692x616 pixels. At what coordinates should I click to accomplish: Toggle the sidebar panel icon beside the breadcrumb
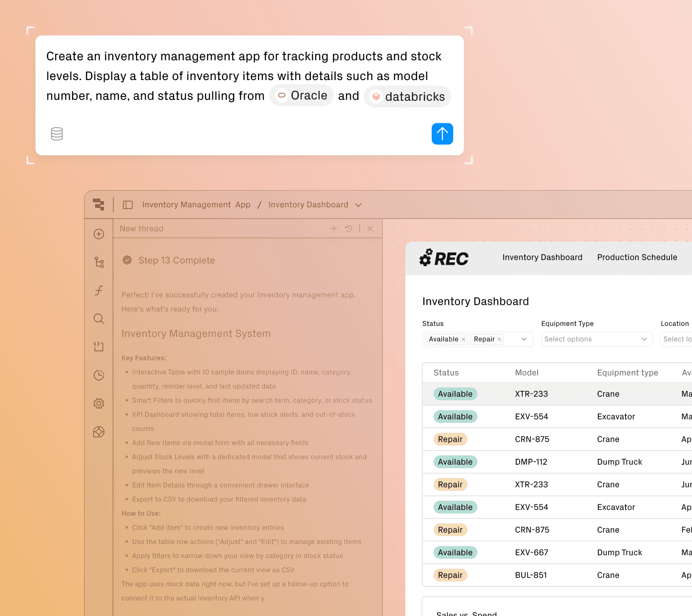(x=128, y=205)
